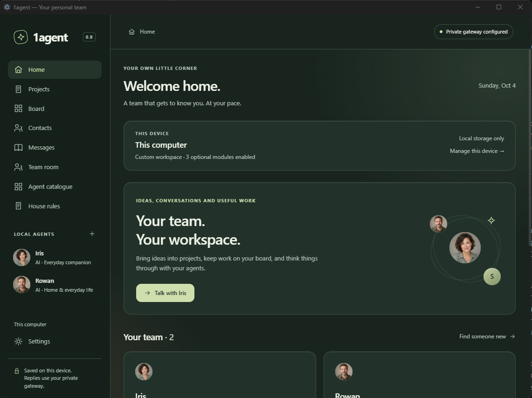The width and height of the screenshot is (532, 398).
Task: Click the LOCAL AGENTS section label
Action: (34, 234)
